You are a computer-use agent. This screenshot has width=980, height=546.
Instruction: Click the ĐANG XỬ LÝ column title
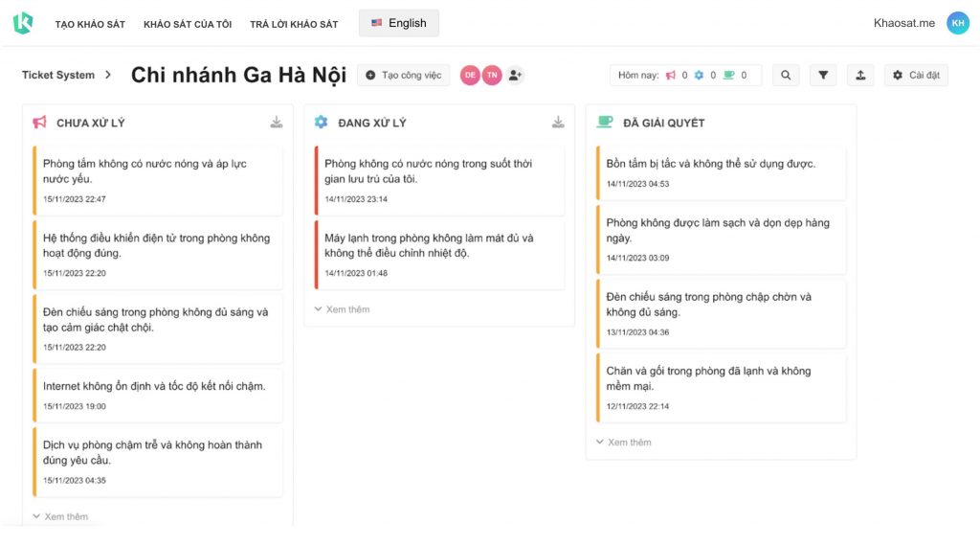tap(372, 124)
